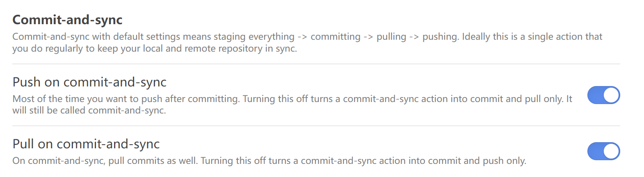This screenshot has height=177, width=644.
Task: Turn off the Pull on commit-and-sync toggle
Action: pyautogui.click(x=603, y=151)
